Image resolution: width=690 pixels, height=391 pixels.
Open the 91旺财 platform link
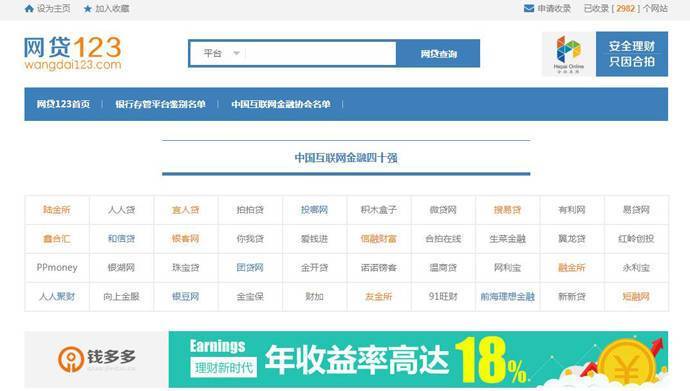click(x=443, y=296)
